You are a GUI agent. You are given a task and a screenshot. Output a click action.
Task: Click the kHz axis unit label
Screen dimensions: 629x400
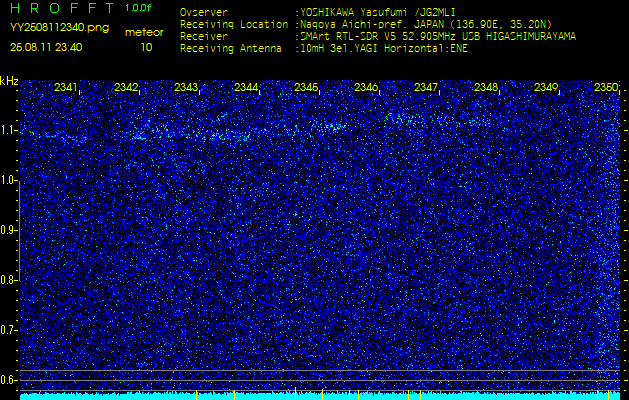(x=9, y=81)
